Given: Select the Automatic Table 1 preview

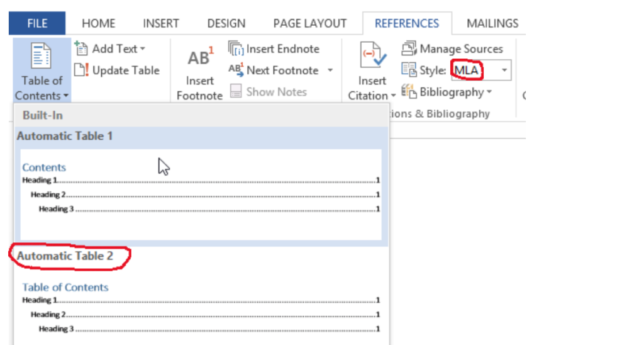Looking at the screenshot, I should 201,194.
